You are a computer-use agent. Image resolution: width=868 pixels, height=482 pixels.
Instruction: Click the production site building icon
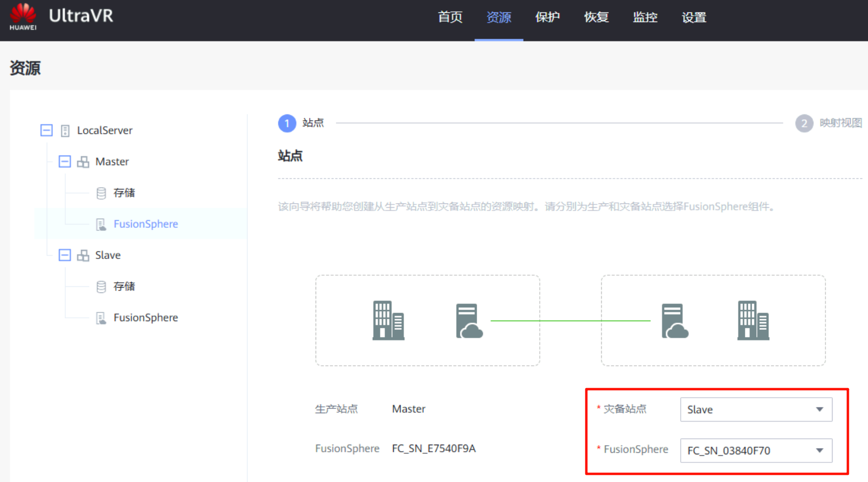(388, 320)
